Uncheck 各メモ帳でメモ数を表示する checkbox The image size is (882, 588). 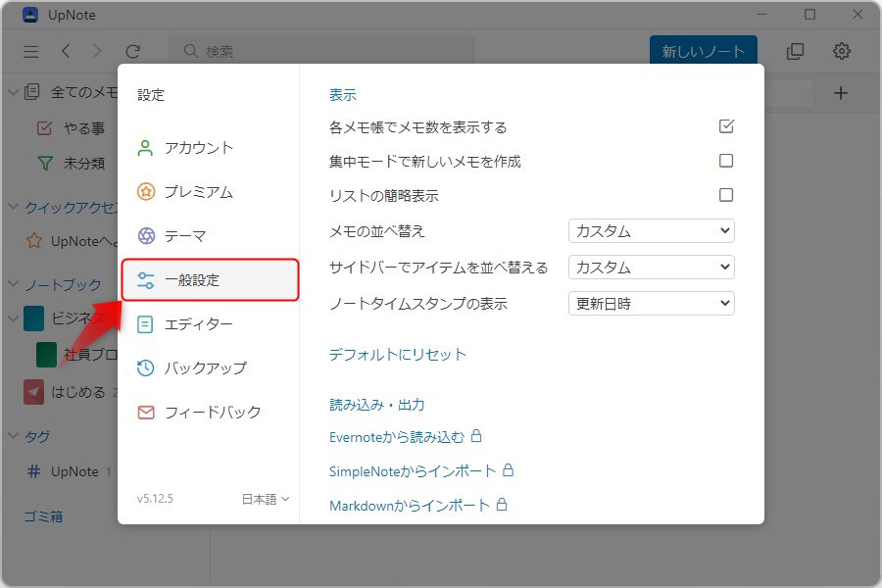click(726, 126)
